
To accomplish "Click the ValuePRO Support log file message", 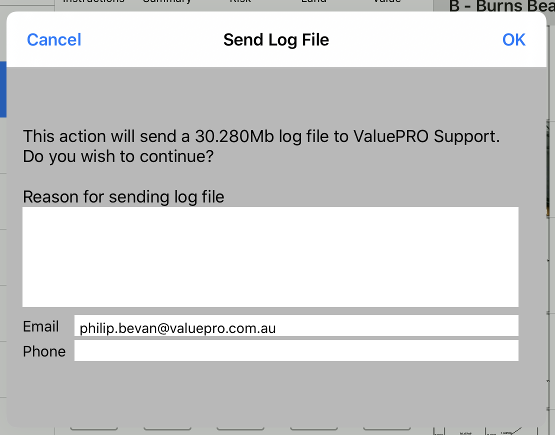I will point(261,146).
